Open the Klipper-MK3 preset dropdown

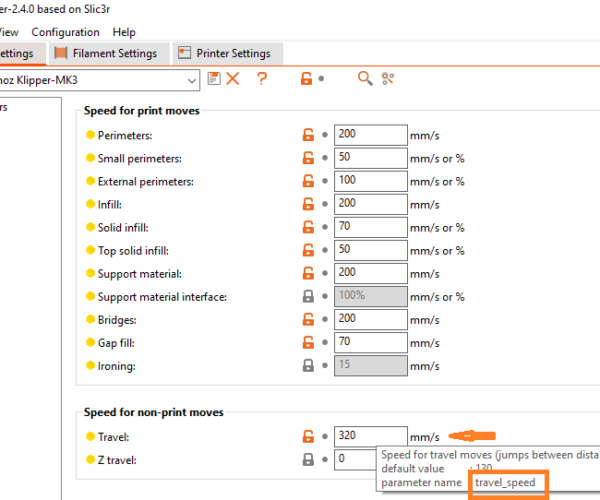coord(191,79)
